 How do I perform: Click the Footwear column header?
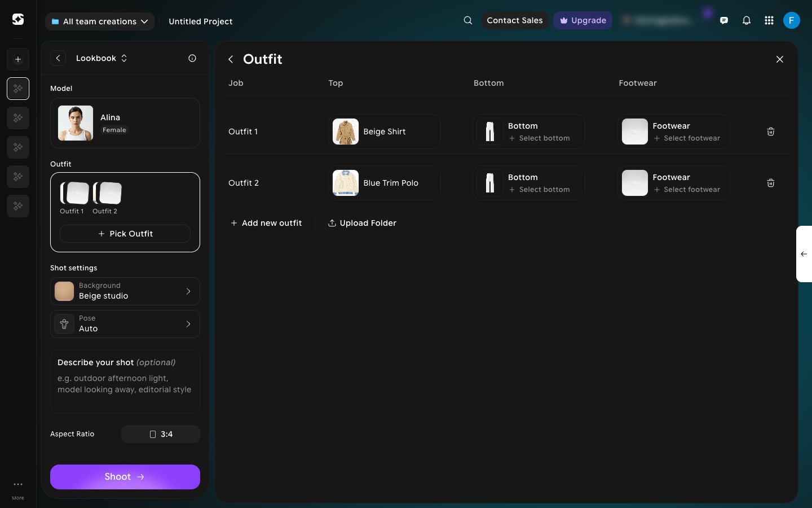click(x=638, y=83)
